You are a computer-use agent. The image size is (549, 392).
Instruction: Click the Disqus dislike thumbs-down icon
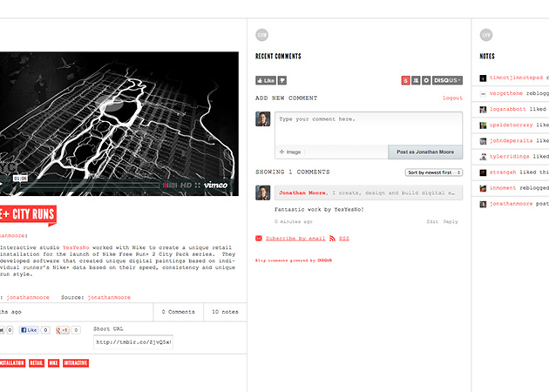(x=283, y=80)
